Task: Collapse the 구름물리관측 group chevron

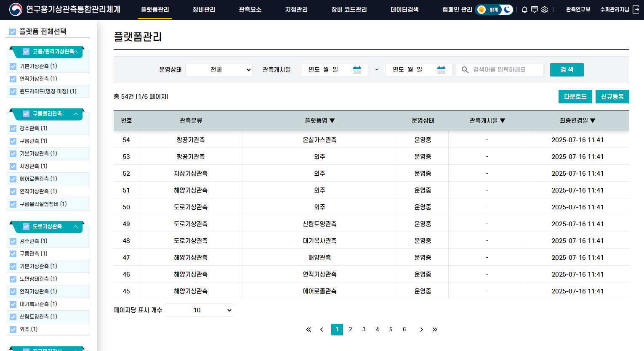Action: tap(76, 114)
